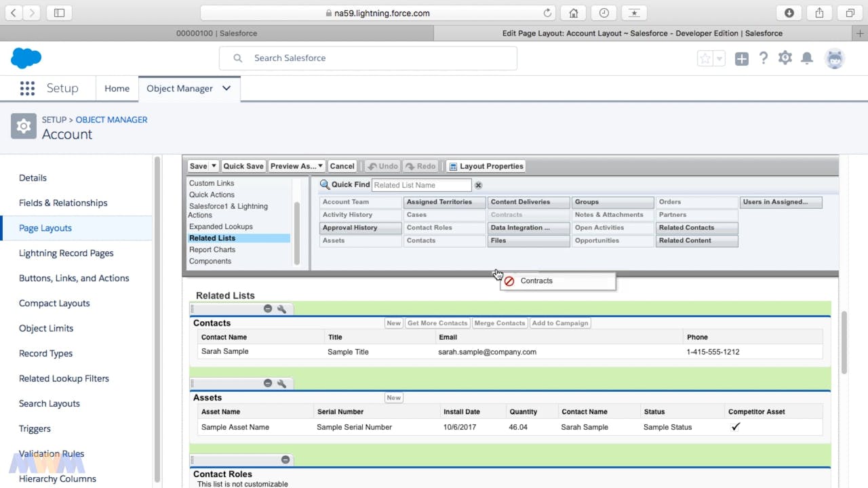The height and width of the screenshot is (488, 868).
Task: Open the Setup gear menu in the header
Action: (785, 58)
